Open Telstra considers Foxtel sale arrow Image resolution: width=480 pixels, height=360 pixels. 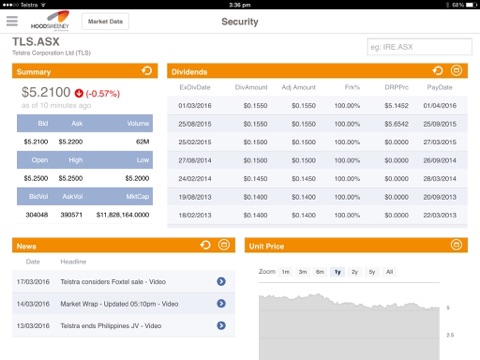pyautogui.click(x=221, y=281)
